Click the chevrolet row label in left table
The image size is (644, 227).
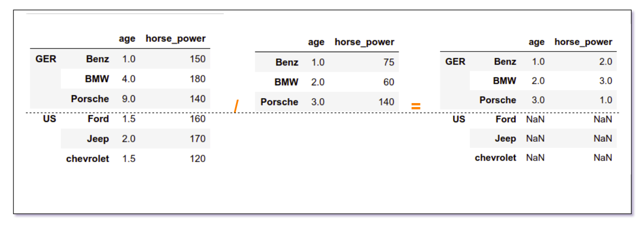point(87,159)
